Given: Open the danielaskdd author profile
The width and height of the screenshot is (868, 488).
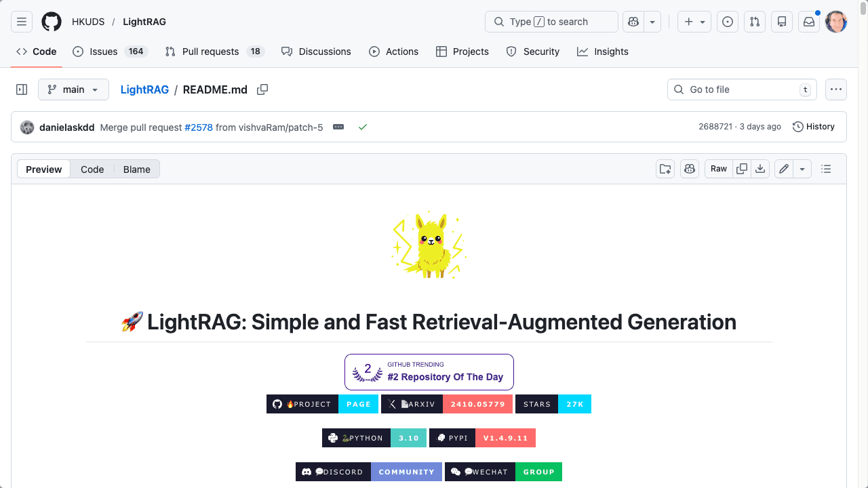Looking at the screenshot, I should [67, 127].
